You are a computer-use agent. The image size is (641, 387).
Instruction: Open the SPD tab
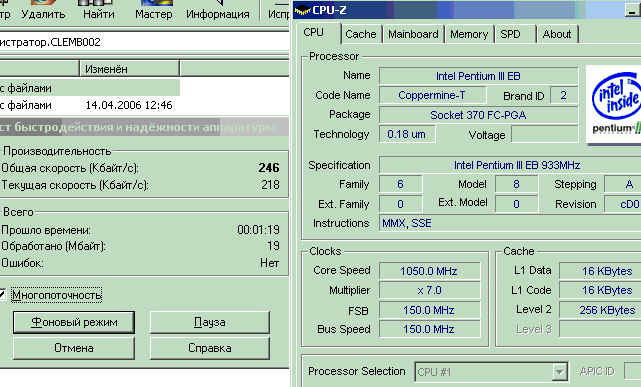(x=515, y=34)
